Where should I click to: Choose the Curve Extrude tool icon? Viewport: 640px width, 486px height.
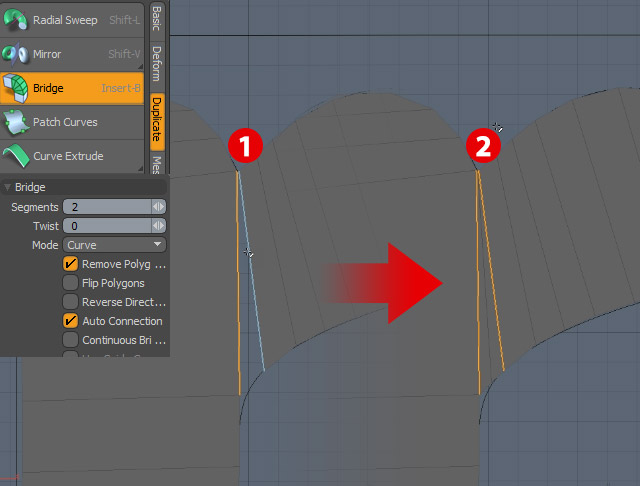pyautogui.click(x=16, y=156)
